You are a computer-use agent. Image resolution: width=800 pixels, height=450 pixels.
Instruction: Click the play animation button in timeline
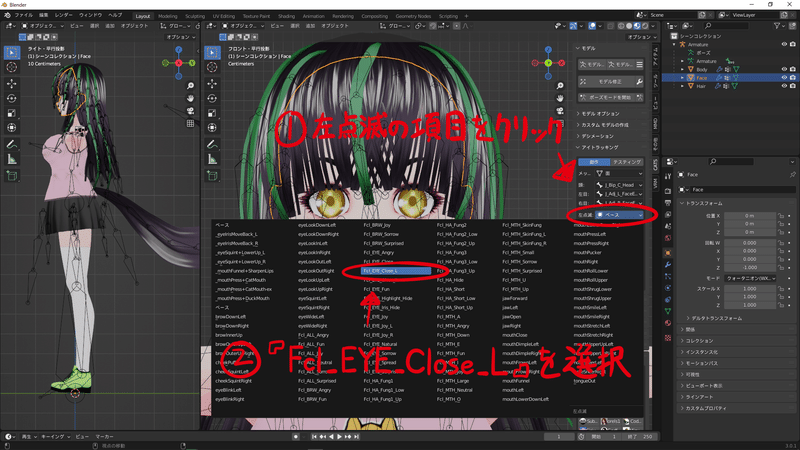[x=339, y=437]
